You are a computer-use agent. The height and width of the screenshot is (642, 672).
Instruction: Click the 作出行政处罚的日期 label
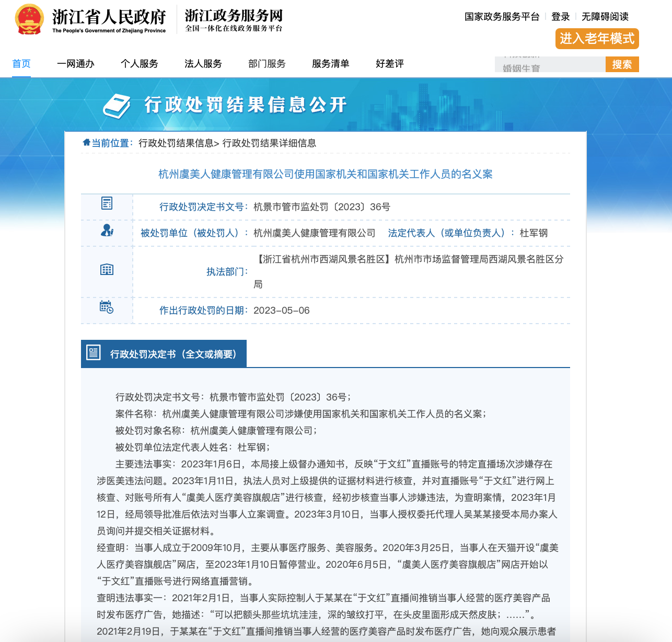coord(204,311)
